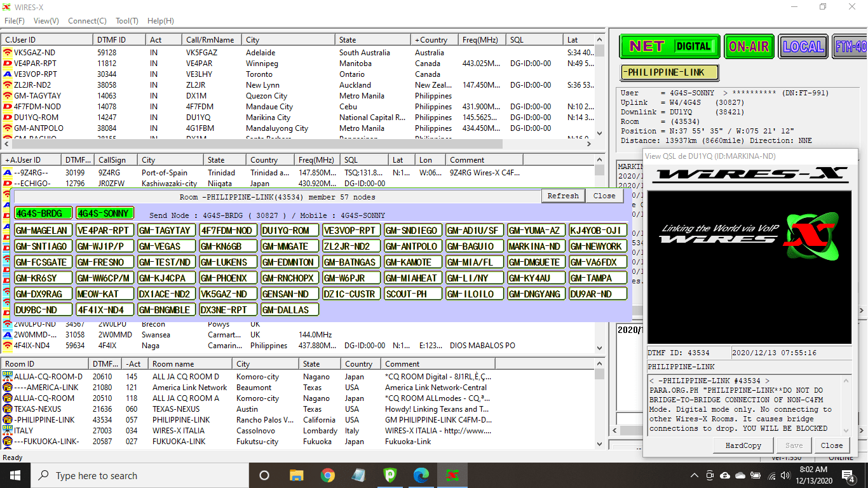Viewport: 868px width, 488px height.
Task: Click the ON-AIR indicator button
Action: click(749, 46)
